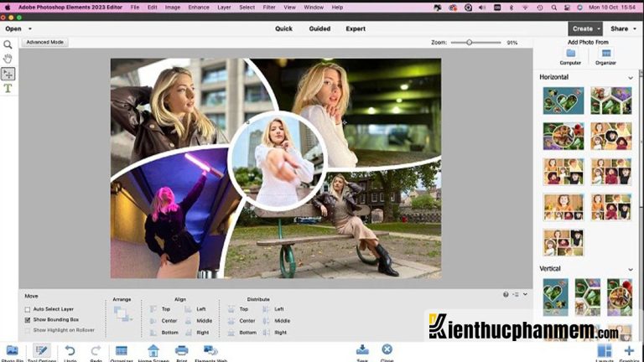This screenshot has width=644, height=362.
Task: Toggle Show Highlight on Rollover
Action: [x=28, y=329]
